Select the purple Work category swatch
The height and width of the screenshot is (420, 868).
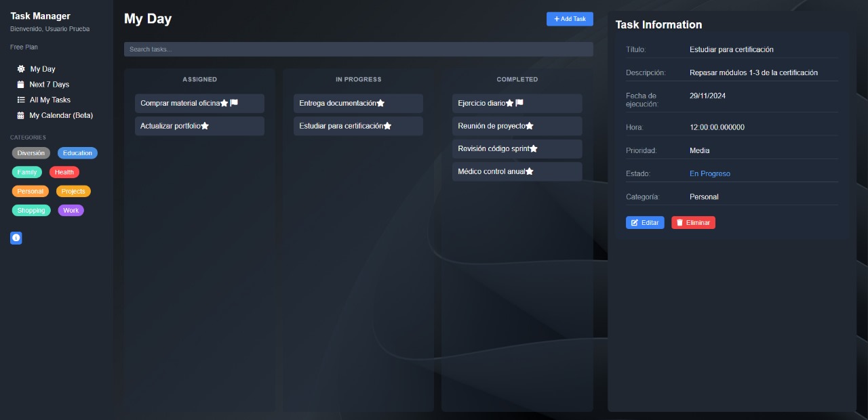coord(71,210)
